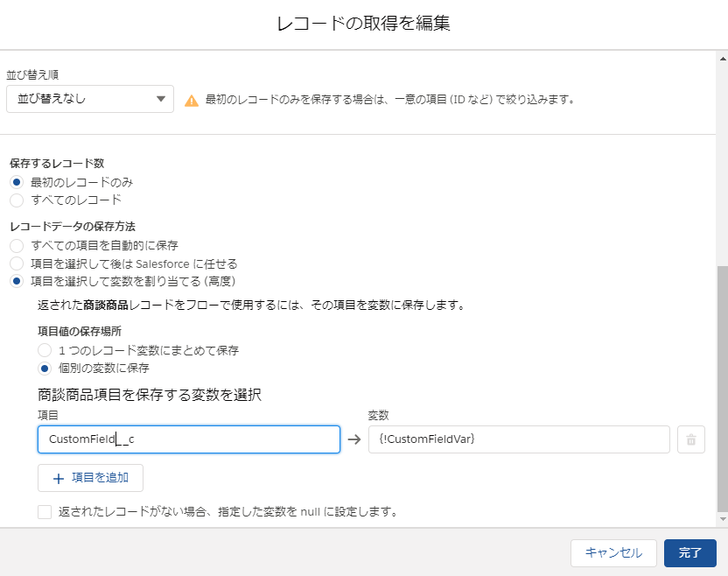Click the 完了 button
This screenshot has height=576, width=728.
(690, 552)
